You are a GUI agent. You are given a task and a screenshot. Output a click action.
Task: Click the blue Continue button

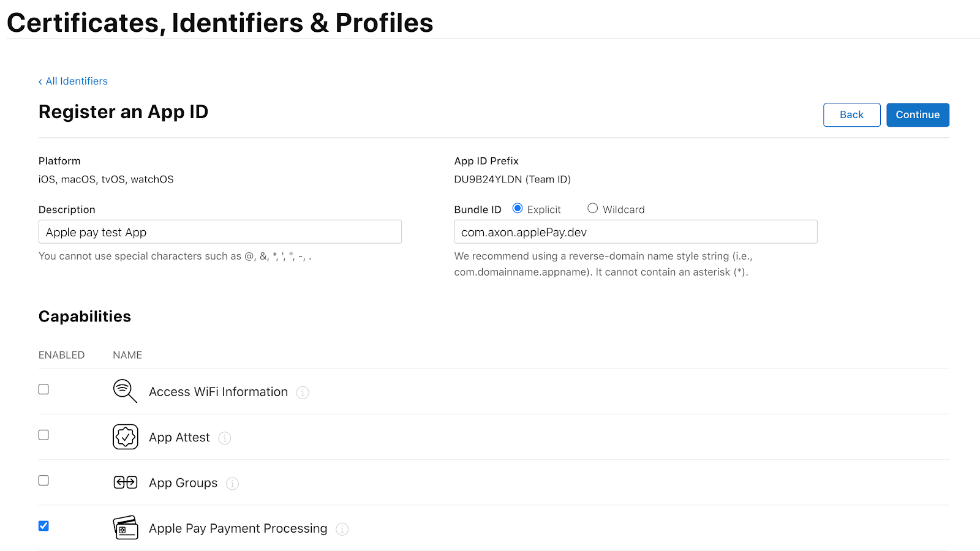(x=918, y=115)
